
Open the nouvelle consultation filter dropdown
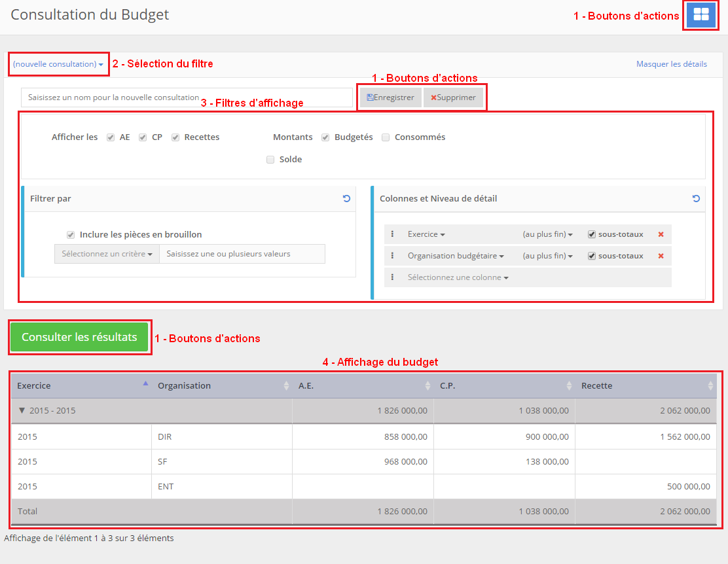click(58, 64)
